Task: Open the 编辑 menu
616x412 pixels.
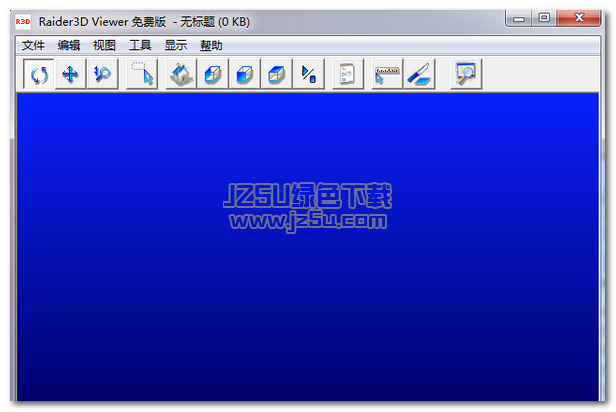Action: coord(69,46)
